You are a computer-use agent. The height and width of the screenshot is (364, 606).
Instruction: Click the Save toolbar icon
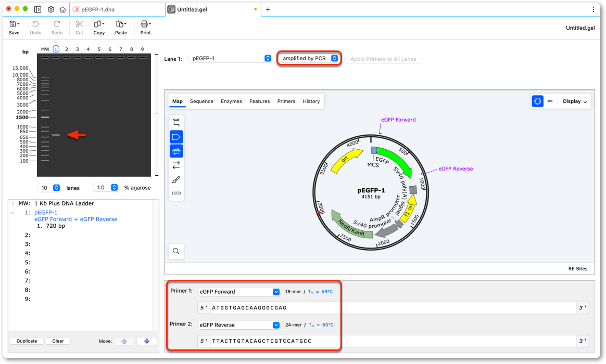click(x=12, y=24)
